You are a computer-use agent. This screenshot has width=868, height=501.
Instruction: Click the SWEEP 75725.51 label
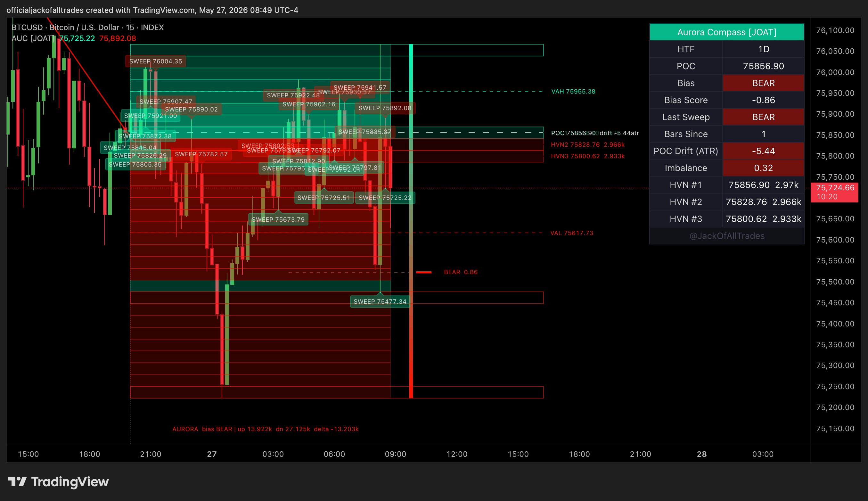324,198
